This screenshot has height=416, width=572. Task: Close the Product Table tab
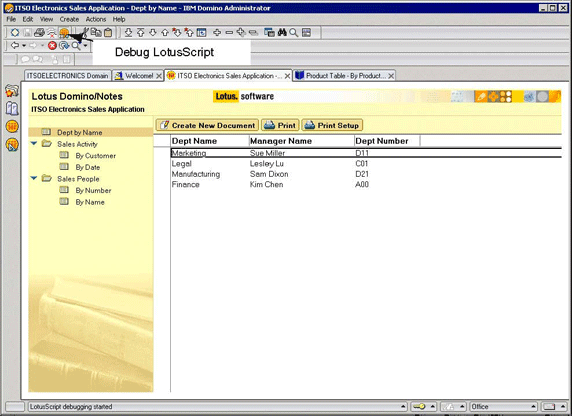[391, 76]
